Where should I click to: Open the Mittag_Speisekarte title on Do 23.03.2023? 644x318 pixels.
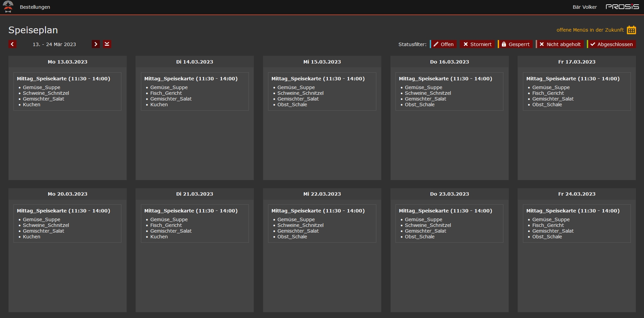(446, 211)
